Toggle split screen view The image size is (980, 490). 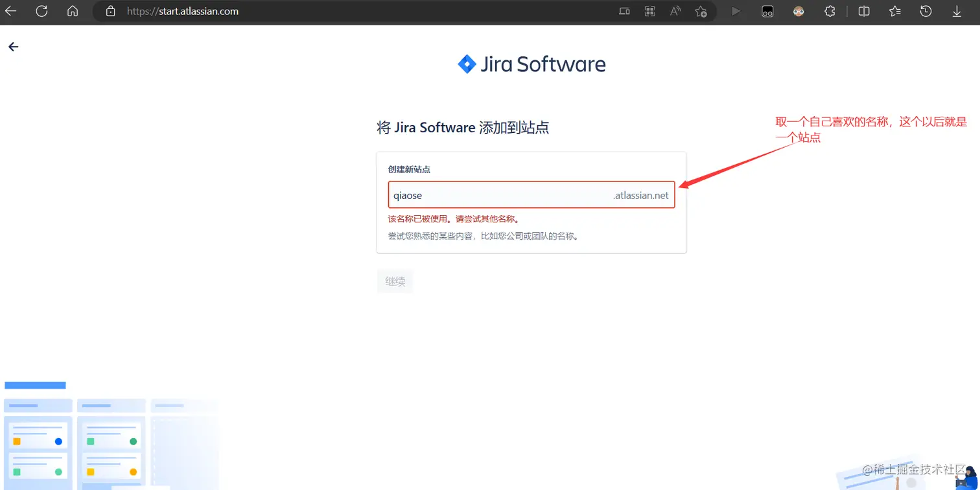tap(864, 11)
